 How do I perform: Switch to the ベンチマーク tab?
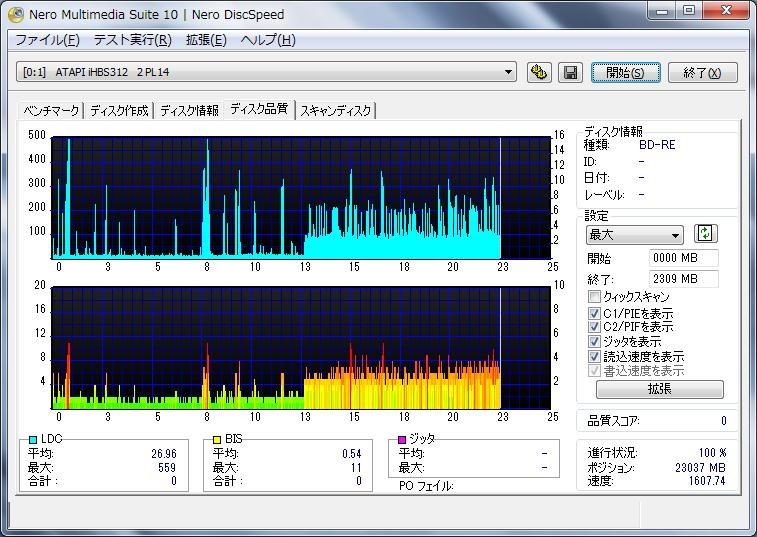point(51,111)
